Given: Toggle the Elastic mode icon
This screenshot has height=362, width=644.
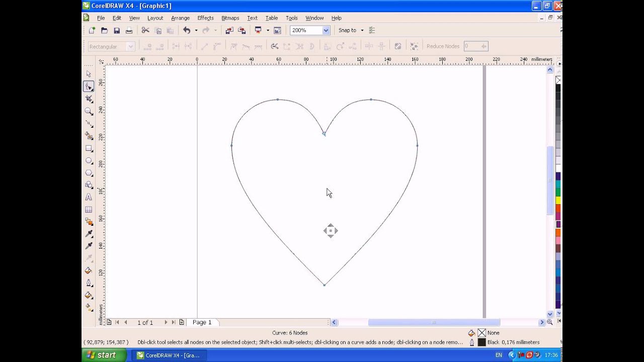Looking at the screenshot, I should 398,46.
